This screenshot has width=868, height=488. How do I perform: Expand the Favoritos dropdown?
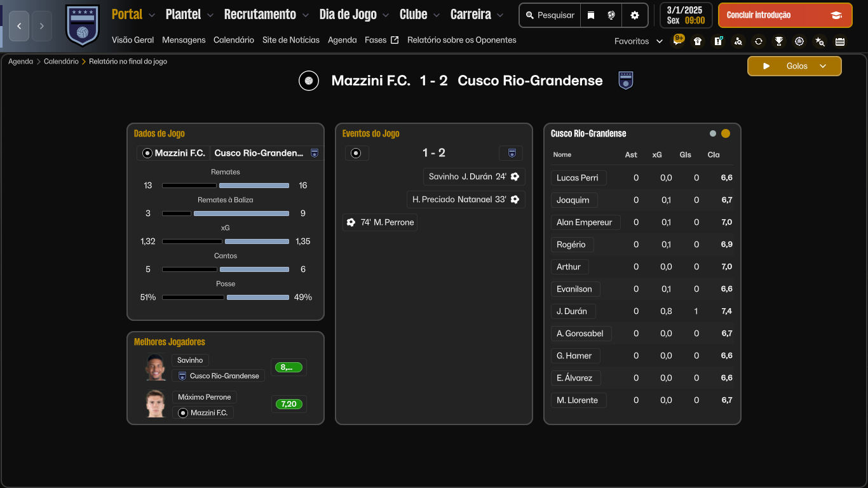tap(638, 41)
